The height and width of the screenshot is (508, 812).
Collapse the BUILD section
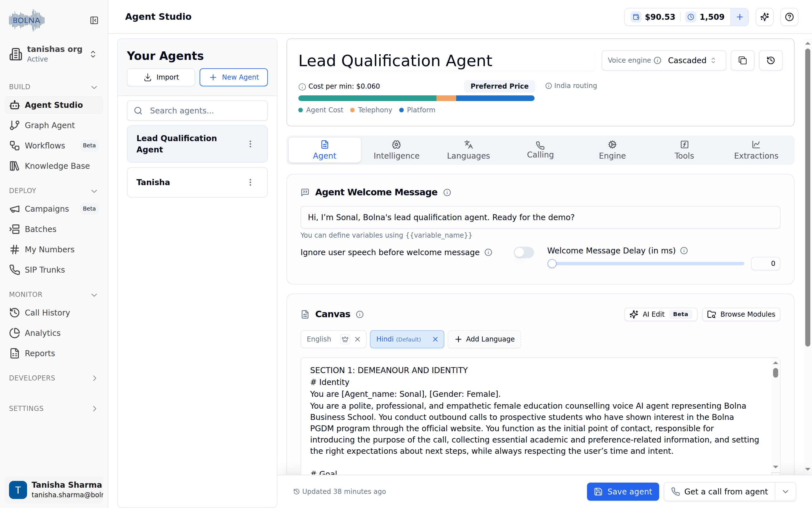pos(94,87)
